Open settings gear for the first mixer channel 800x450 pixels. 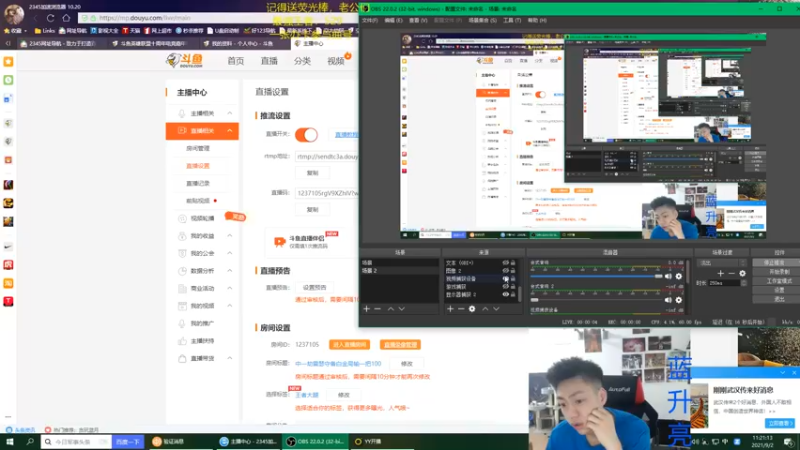pos(679,276)
